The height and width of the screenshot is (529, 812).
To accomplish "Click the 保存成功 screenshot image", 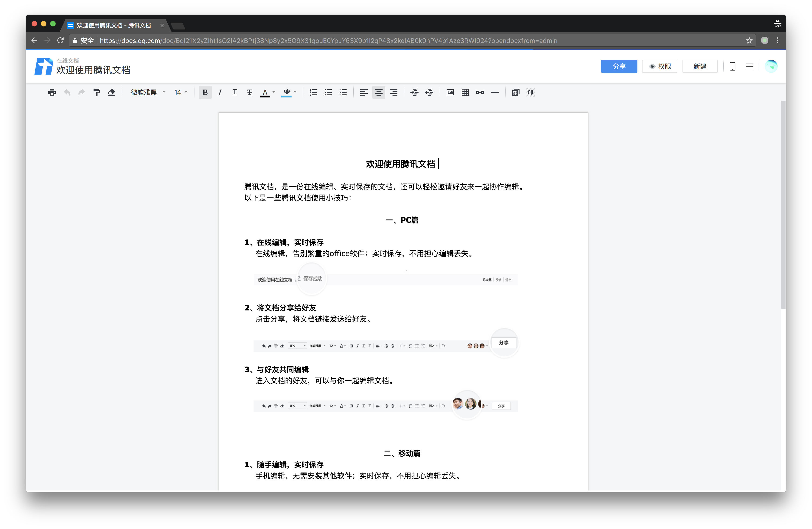I will pos(386,279).
